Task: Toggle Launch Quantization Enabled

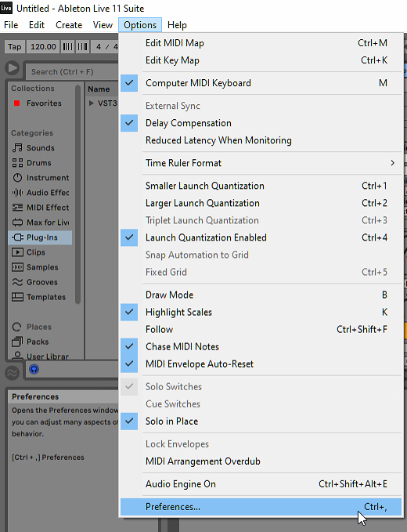Action: 261,238
